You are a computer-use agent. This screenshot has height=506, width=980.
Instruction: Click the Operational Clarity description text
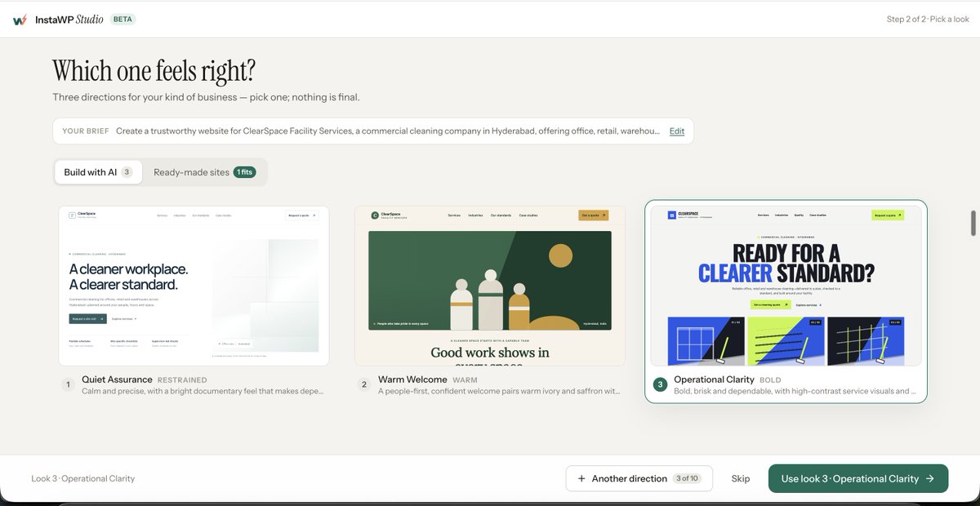795,391
